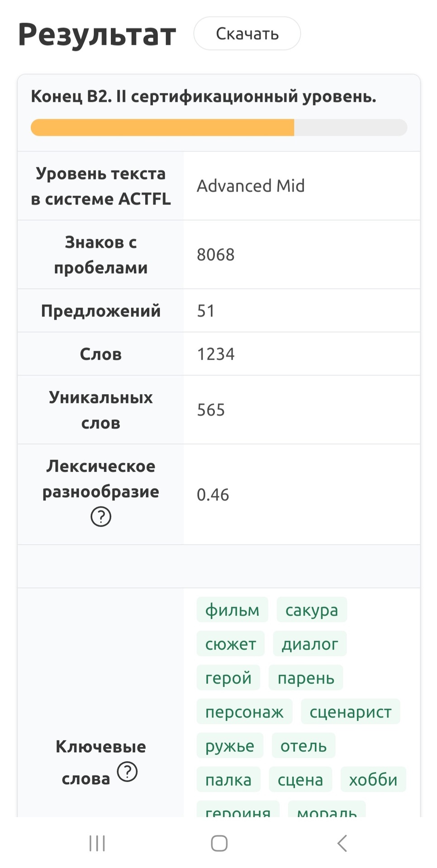Image resolution: width=437 pixels, height=868 pixels.
Task: Select the палка keyword tag
Action: click(x=228, y=779)
